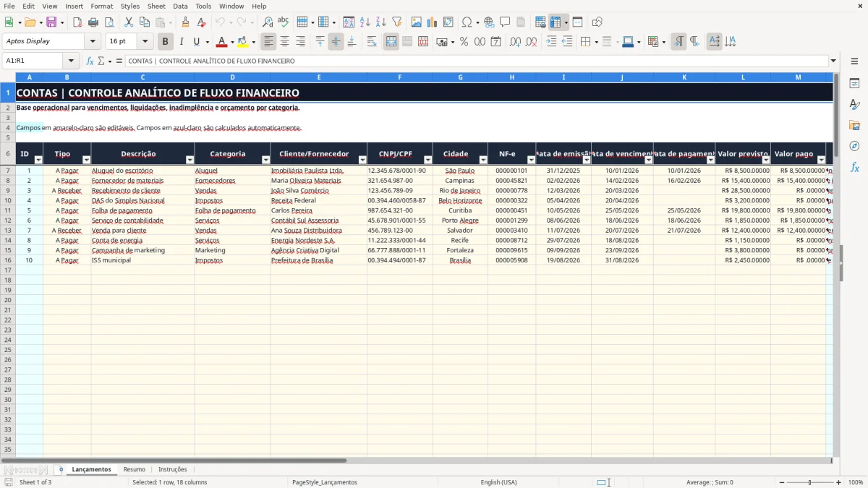Click the formula input line
868x488 pixels.
[476, 61]
